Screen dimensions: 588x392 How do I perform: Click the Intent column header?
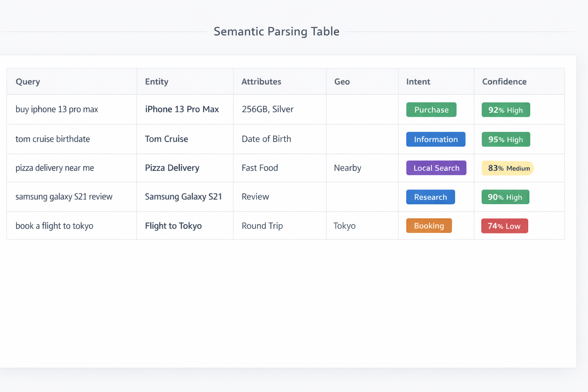(x=418, y=82)
